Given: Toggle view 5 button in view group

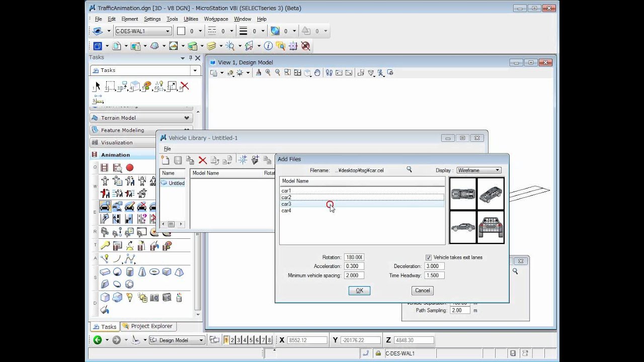Looking at the screenshot, I should point(251,340).
